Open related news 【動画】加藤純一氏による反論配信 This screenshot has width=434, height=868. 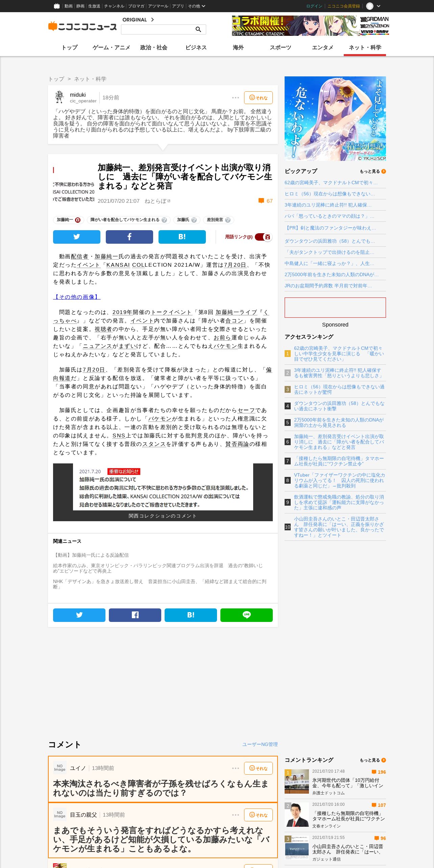(91, 555)
